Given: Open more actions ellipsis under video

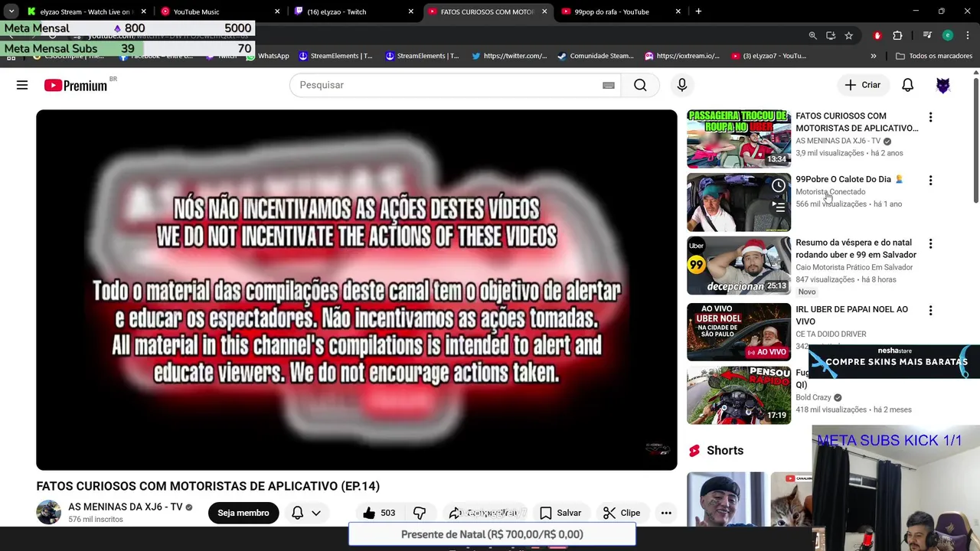Looking at the screenshot, I should (666, 513).
